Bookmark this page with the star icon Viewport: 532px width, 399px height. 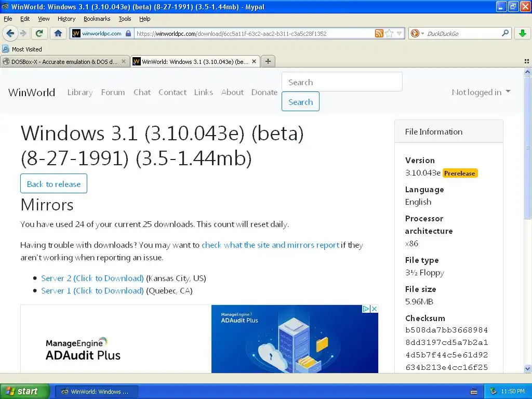(x=390, y=33)
